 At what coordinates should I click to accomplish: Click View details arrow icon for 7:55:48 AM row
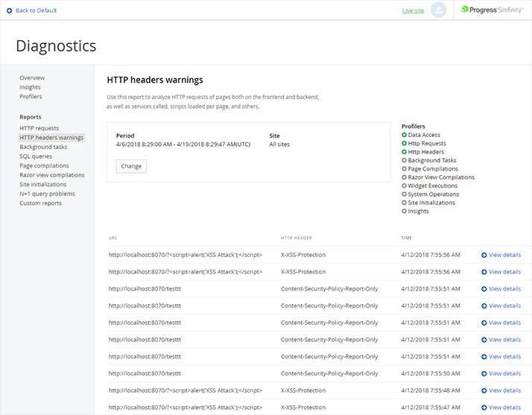point(484,390)
